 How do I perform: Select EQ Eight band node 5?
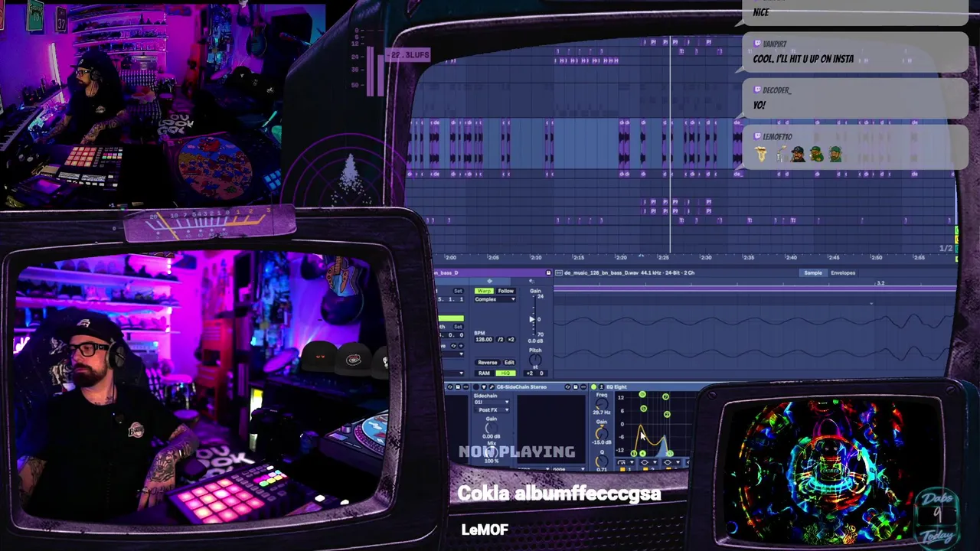(x=644, y=409)
